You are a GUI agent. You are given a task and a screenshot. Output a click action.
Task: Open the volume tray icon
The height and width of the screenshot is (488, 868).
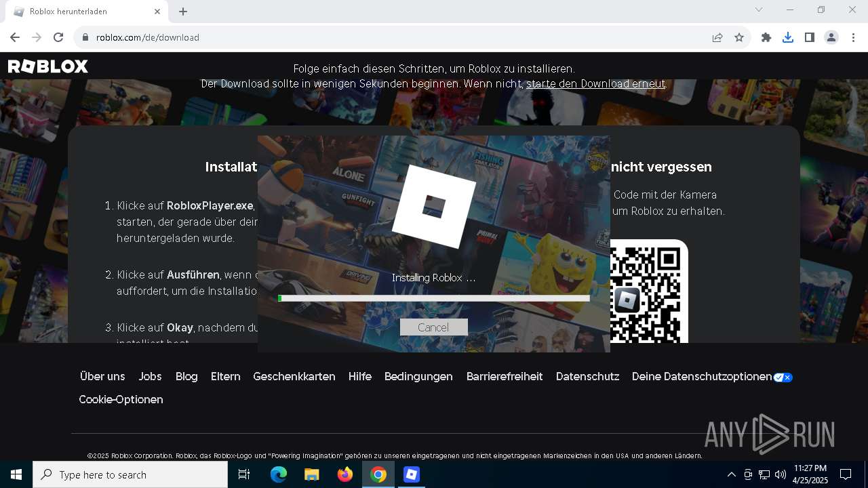coord(781,474)
